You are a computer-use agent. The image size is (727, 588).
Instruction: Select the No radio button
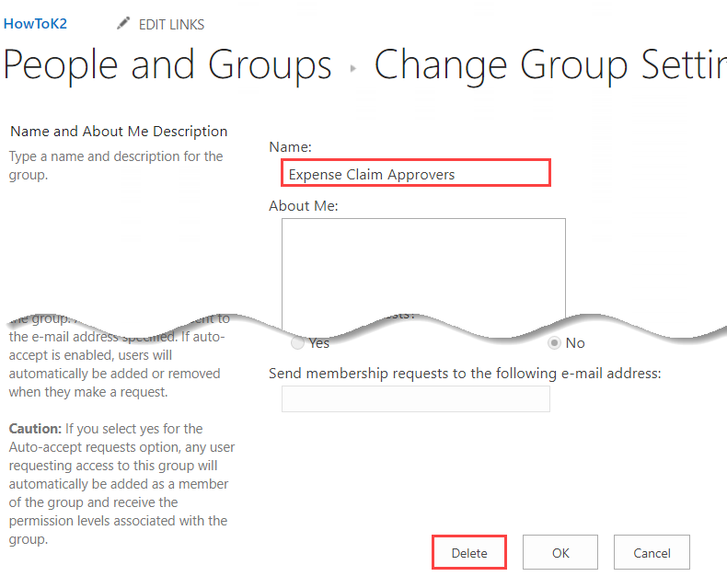[554, 342]
